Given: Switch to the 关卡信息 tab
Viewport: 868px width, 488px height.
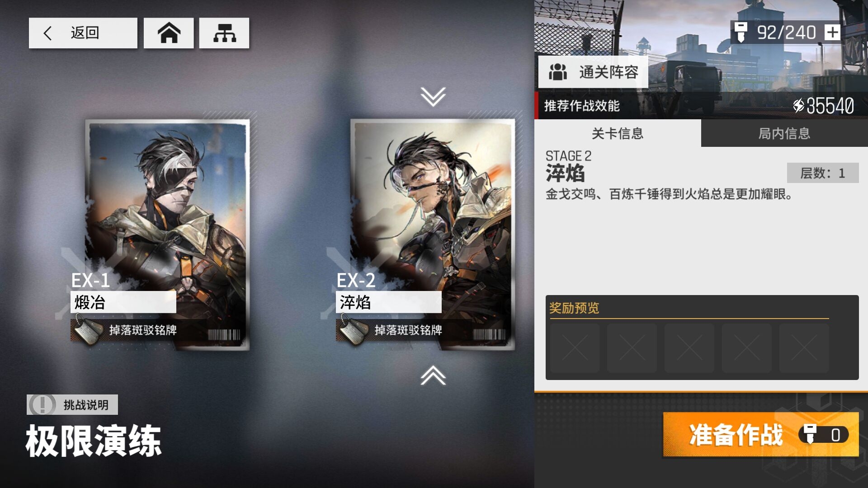Looking at the screenshot, I should click(x=618, y=133).
